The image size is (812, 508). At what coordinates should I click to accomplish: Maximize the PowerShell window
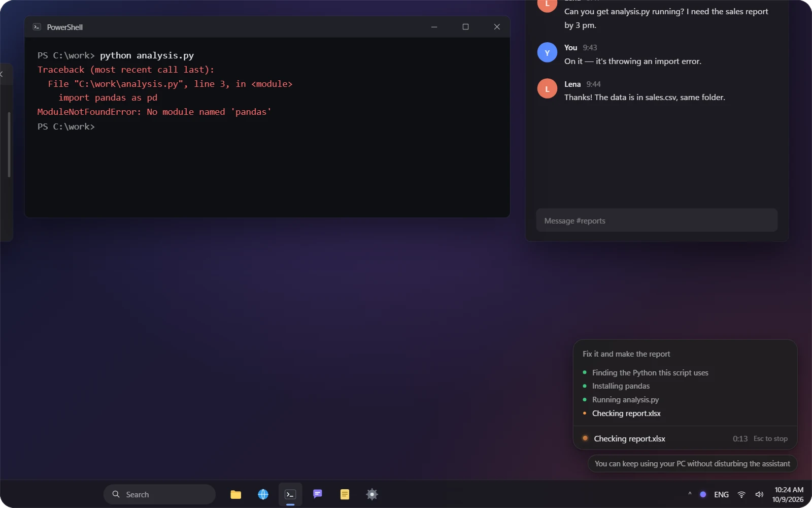[x=465, y=27]
